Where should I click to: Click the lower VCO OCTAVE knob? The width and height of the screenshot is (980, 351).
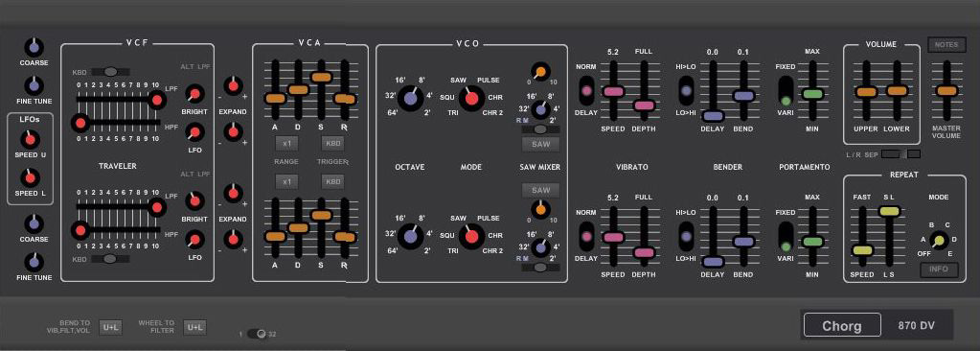tap(410, 236)
